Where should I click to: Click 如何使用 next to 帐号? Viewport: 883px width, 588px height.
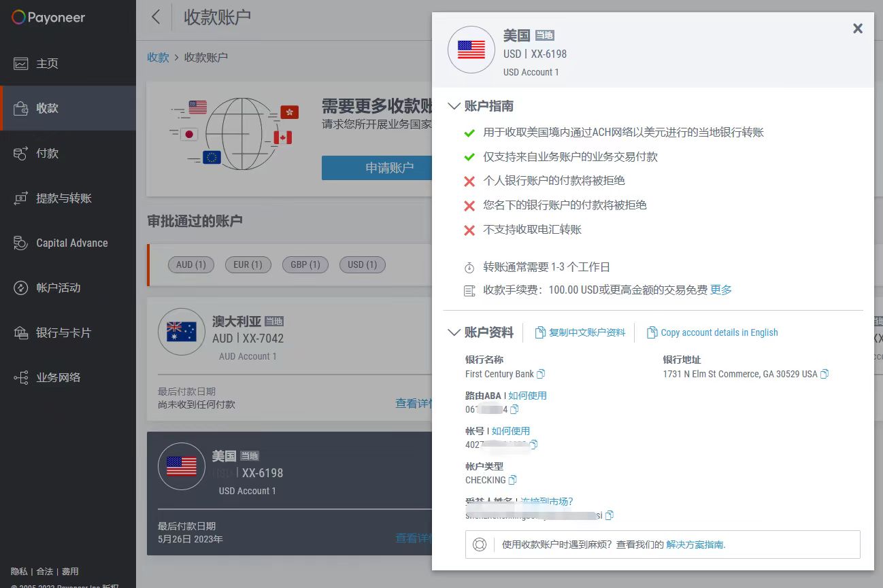coord(510,431)
